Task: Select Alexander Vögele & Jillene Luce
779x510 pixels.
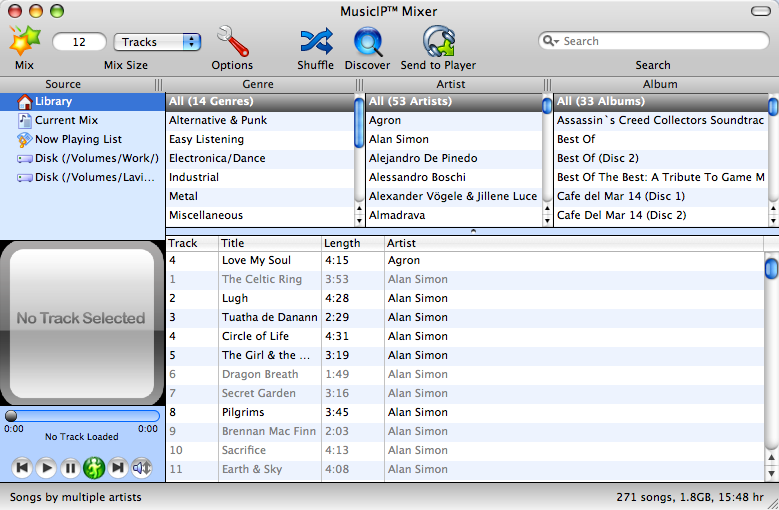Action: point(454,196)
